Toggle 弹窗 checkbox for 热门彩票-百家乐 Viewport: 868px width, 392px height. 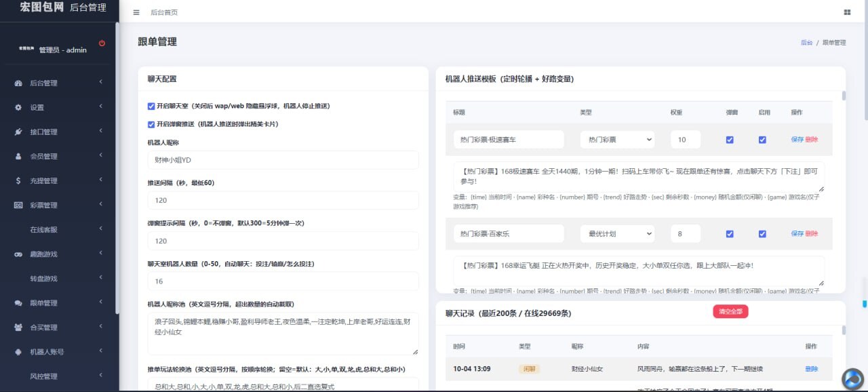click(730, 234)
